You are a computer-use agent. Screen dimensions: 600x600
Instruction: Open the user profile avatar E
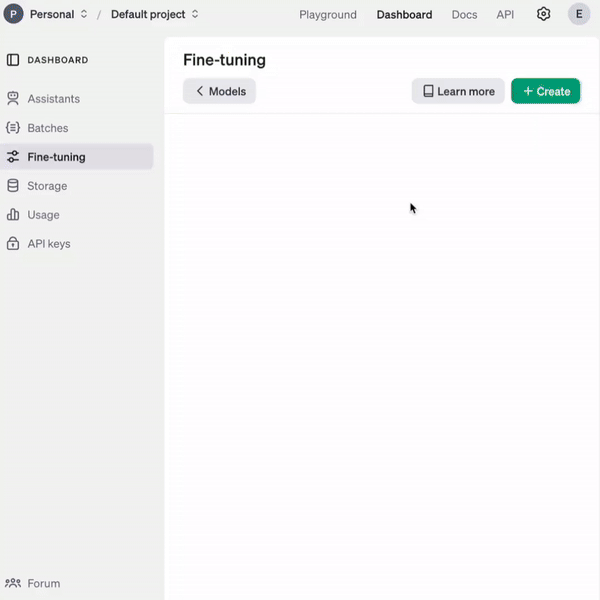[579, 14]
